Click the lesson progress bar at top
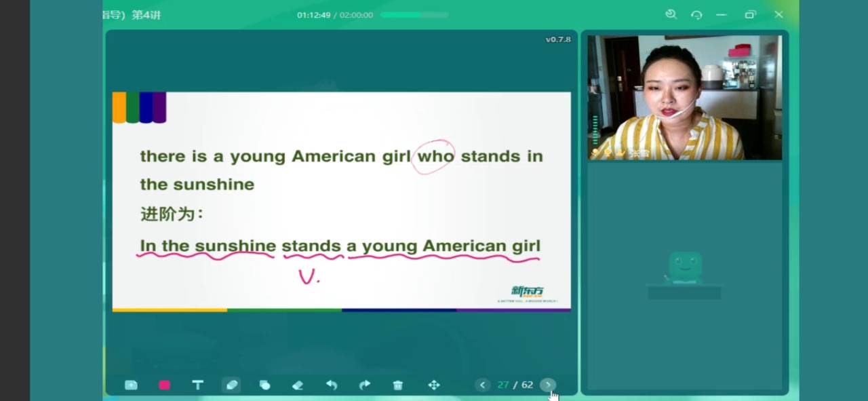 (414, 14)
